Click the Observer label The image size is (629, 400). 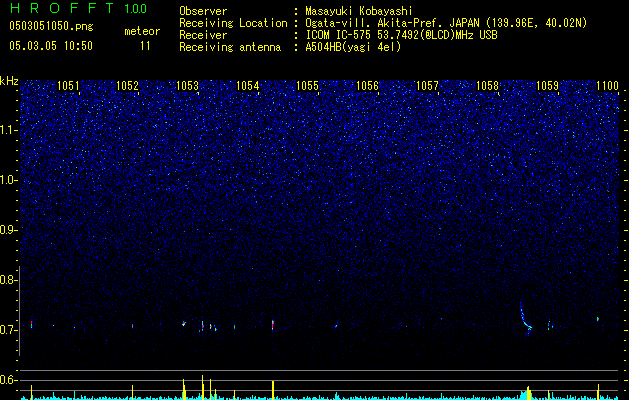(x=203, y=11)
